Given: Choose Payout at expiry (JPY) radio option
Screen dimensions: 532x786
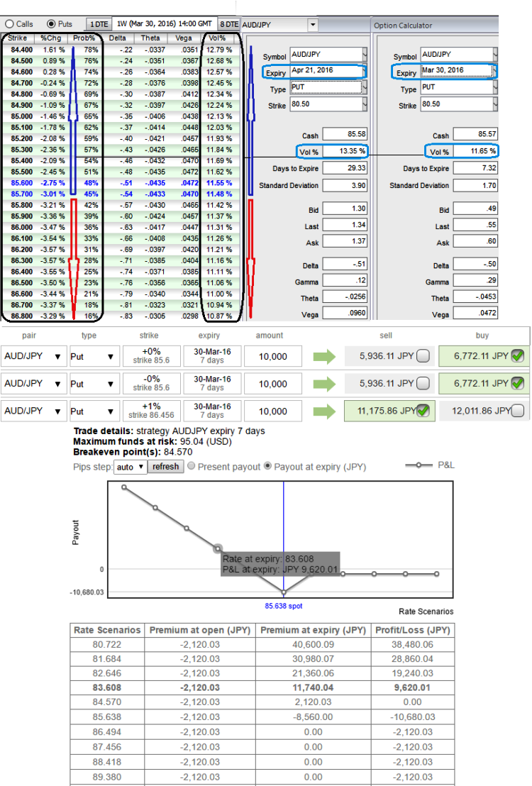Looking at the screenshot, I should click(x=267, y=465).
